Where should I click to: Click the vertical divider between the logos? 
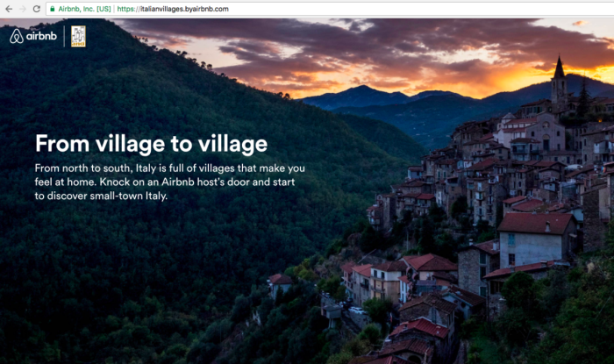coord(64,36)
